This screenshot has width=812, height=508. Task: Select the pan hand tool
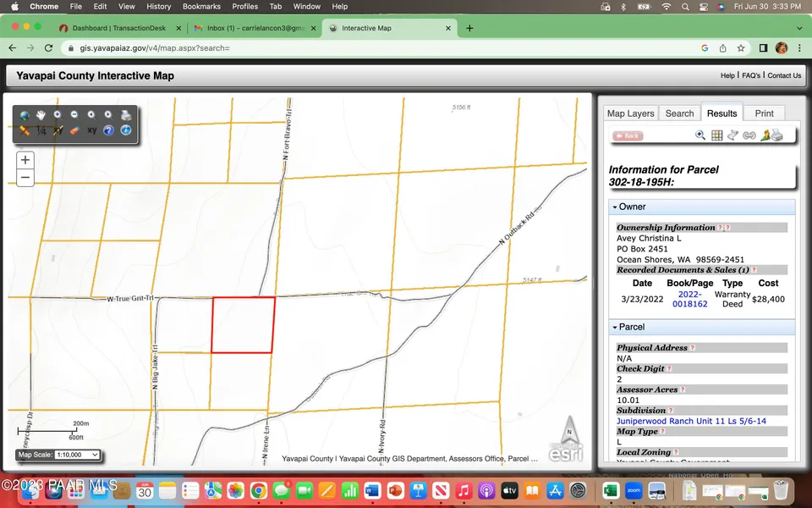[x=41, y=114]
